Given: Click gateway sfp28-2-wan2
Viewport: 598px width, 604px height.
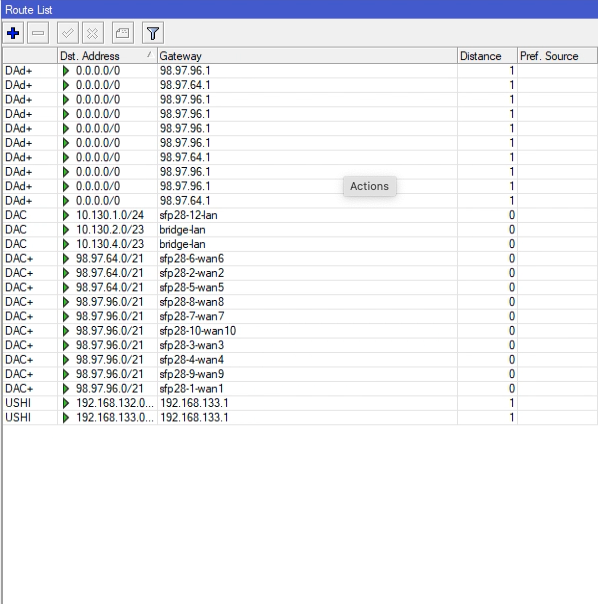Looking at the screenshot, I should tap(191, 273).
